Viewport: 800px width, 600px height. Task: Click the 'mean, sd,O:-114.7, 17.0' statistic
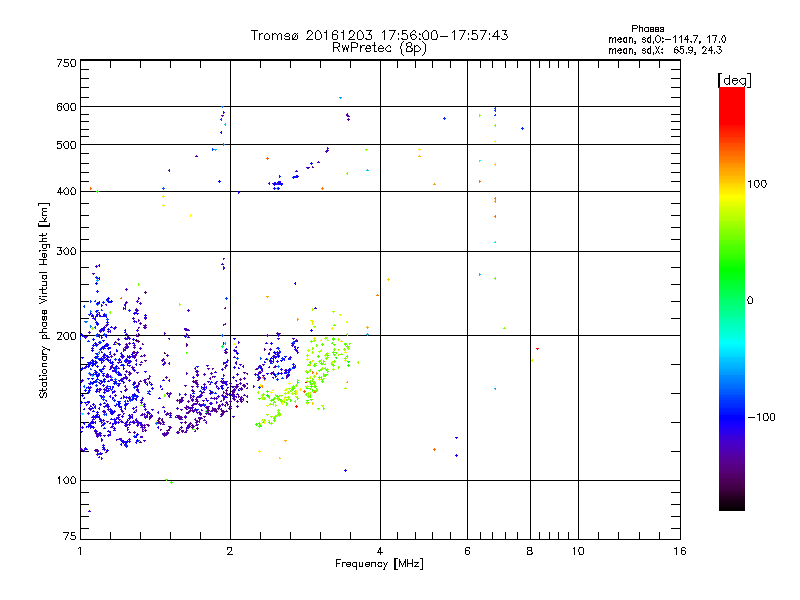click(667, 39)
